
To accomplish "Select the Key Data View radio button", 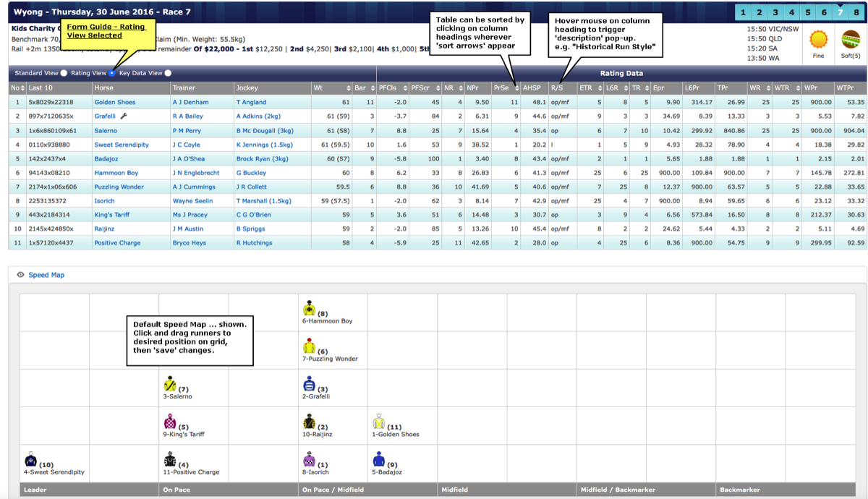I will 168,73.
